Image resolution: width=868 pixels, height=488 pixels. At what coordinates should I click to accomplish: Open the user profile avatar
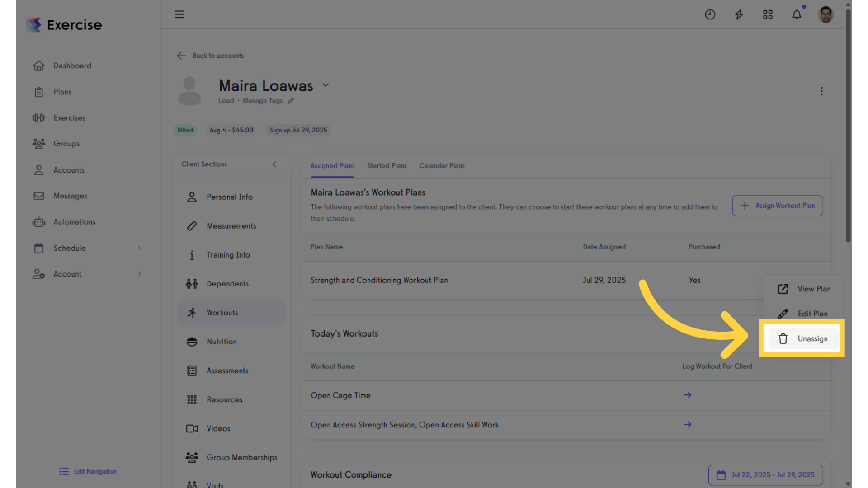click(826, 14)
